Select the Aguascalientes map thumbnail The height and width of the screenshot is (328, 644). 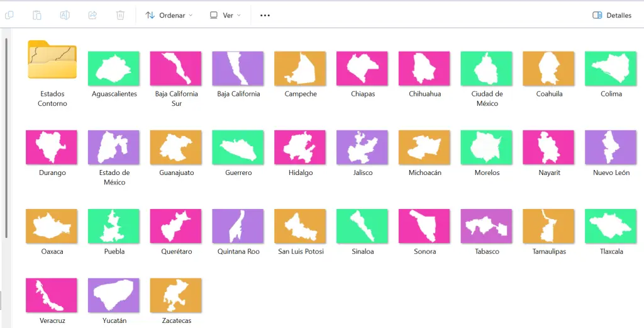pyautogui.click(x=114, y=68)
